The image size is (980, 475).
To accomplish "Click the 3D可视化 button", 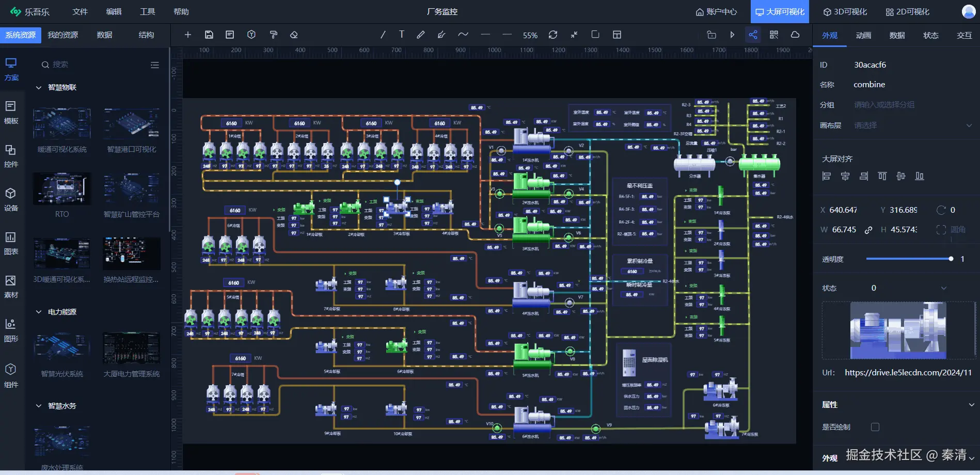I will point(845,11).
